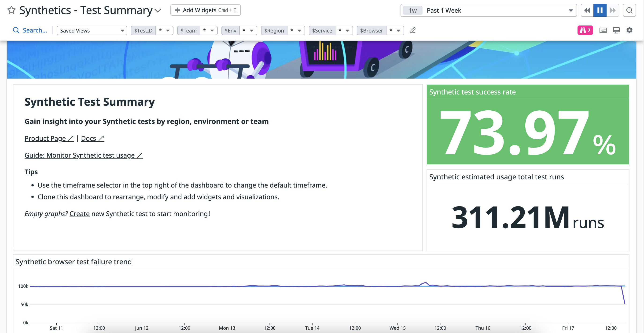Click the Synthetic Test Summary heading
The width and height of the screenshot is (644, 333).
point(89,102)
